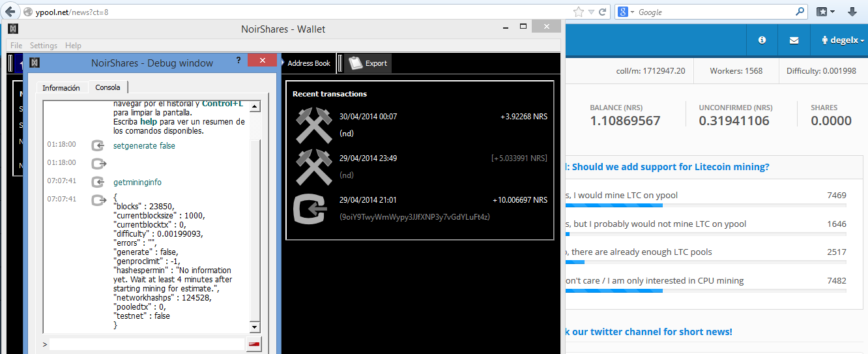
Task: Click the search magnifier icon
Action: pos(800,12)
